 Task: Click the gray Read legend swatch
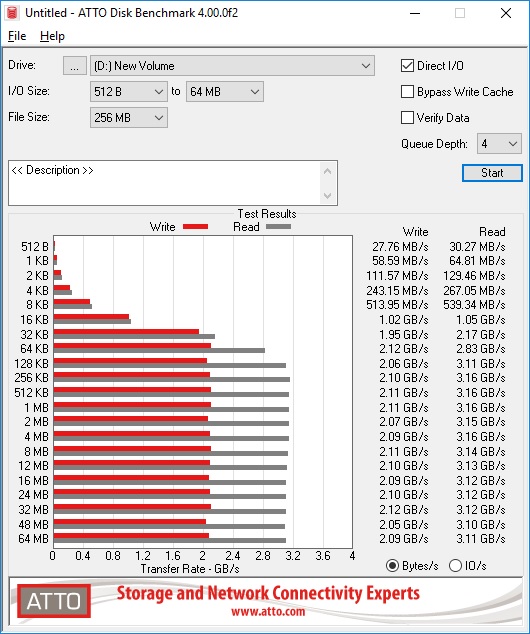278,227
